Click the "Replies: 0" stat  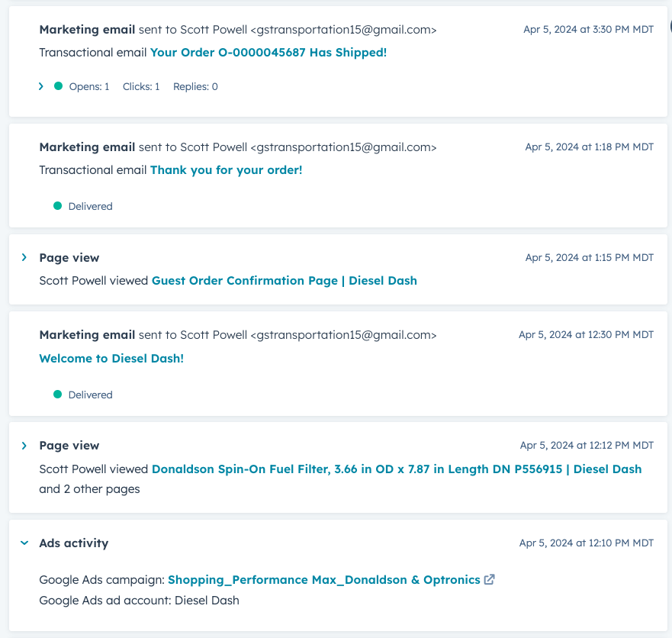195,87
